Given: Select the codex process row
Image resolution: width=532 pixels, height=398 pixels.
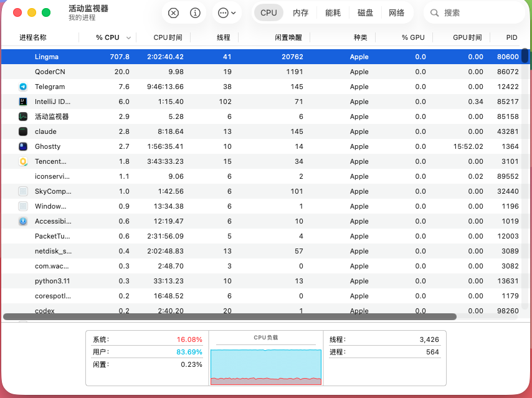Looking at the screenshot, I should [261, 310].
